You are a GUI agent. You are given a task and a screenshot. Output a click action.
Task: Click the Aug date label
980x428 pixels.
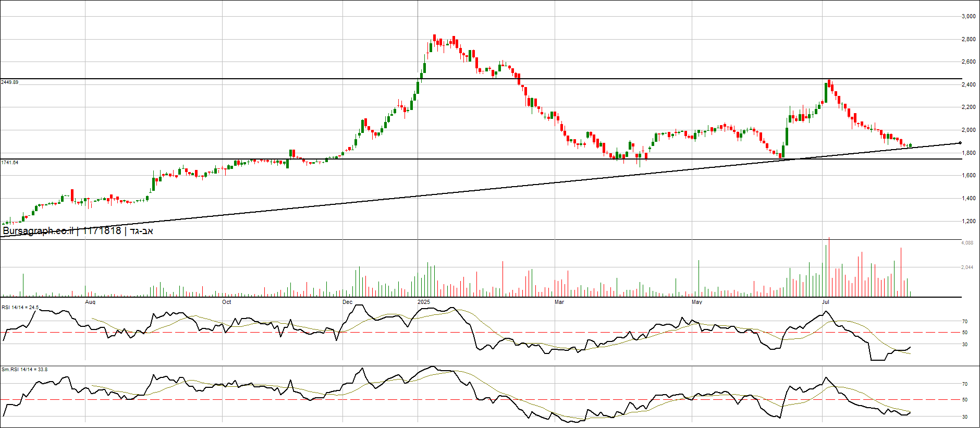pyautogui.click(x=90, y=302)
